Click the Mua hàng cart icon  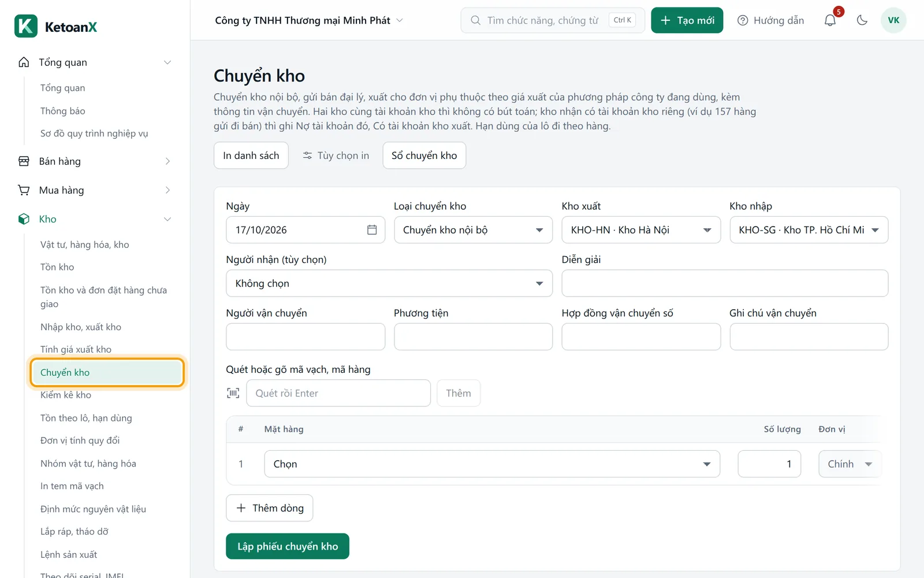click(x=24, y=190)
